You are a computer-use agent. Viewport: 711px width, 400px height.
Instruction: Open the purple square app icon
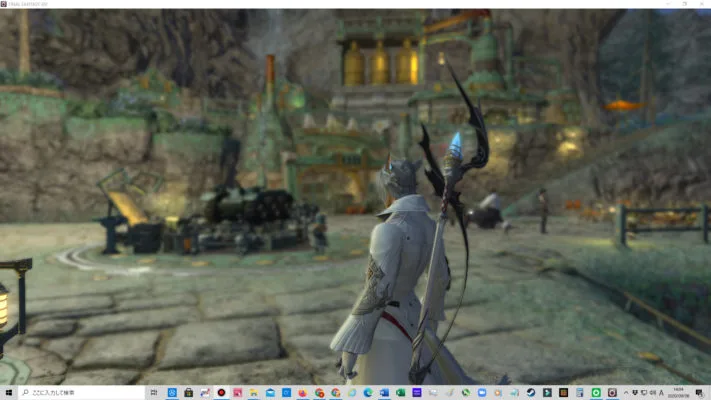click(417, 392)
